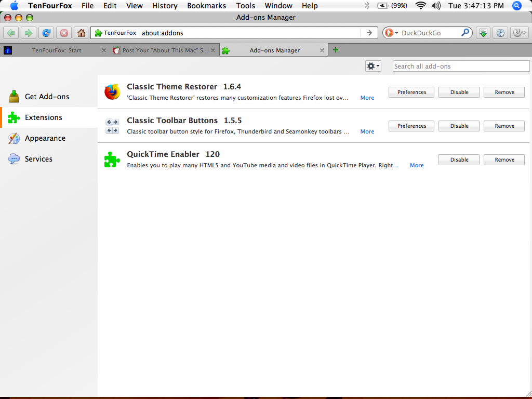Image resolution: width=532 pixels, height=399 pixels.
Task: Click More link for Classic Theme Restorer
Action: click(367, 98)
